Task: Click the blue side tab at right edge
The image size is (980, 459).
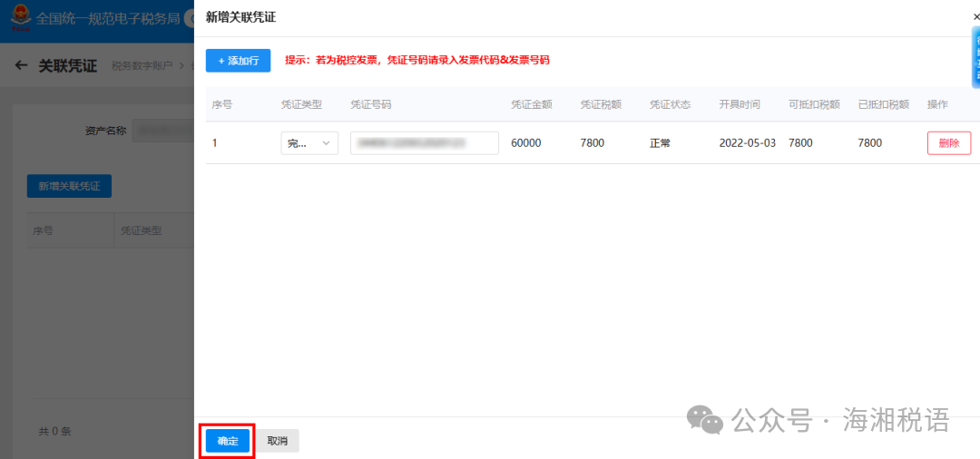Action: (x=975, y=57)
